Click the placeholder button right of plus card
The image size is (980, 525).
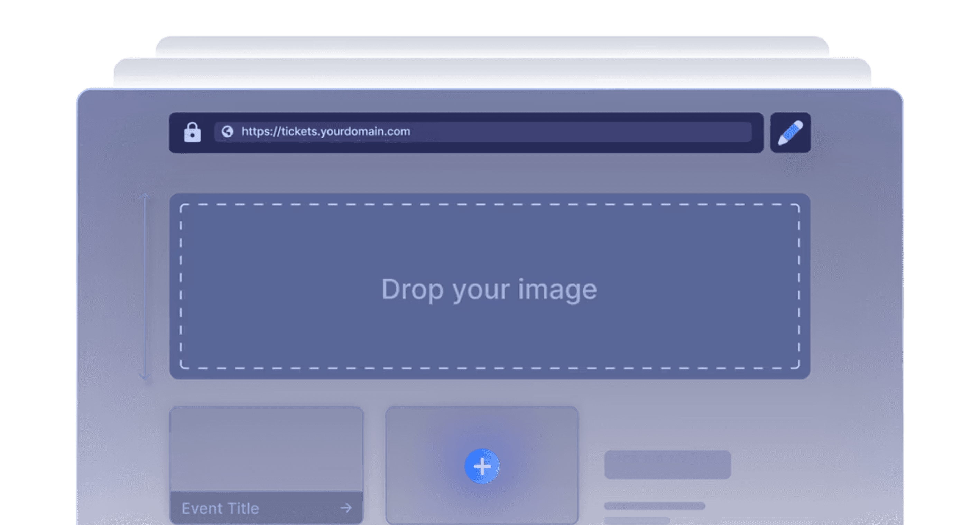tap(668, 465)
